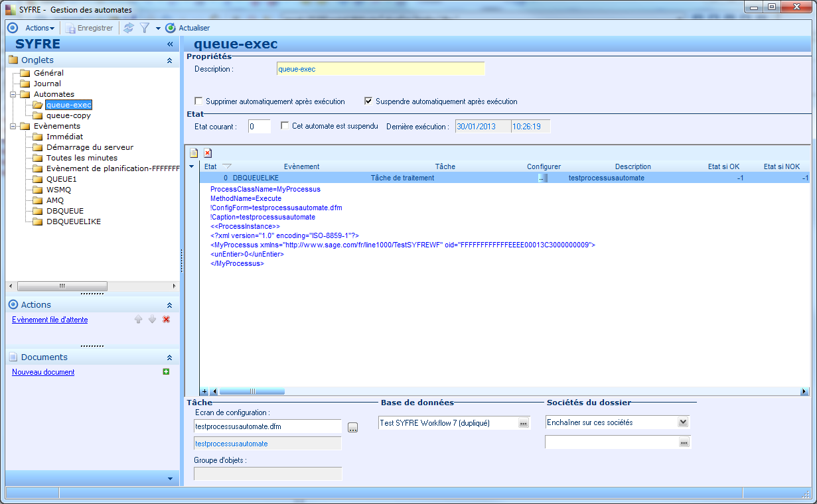Click the funnel filter icon
Screen dimensions: 817x504
[144, 28]
